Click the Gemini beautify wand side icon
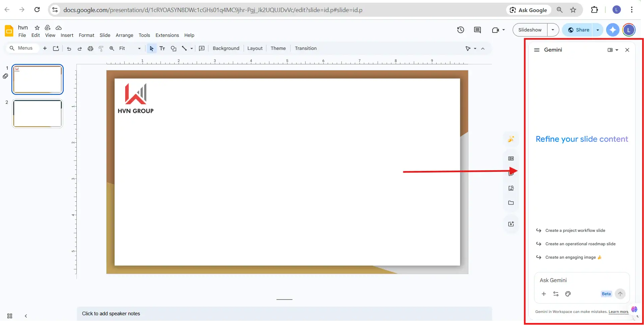This screenshot has height=325, width=644. (x=511, y=139)
